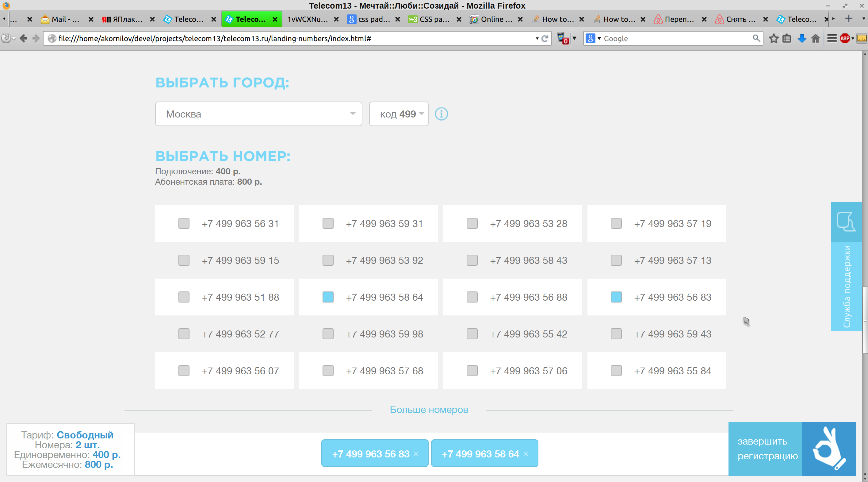The height and width of the screenshot is (482, 868).
Task: Open the back-history dropdown arrow
Action: click(14, 38)
